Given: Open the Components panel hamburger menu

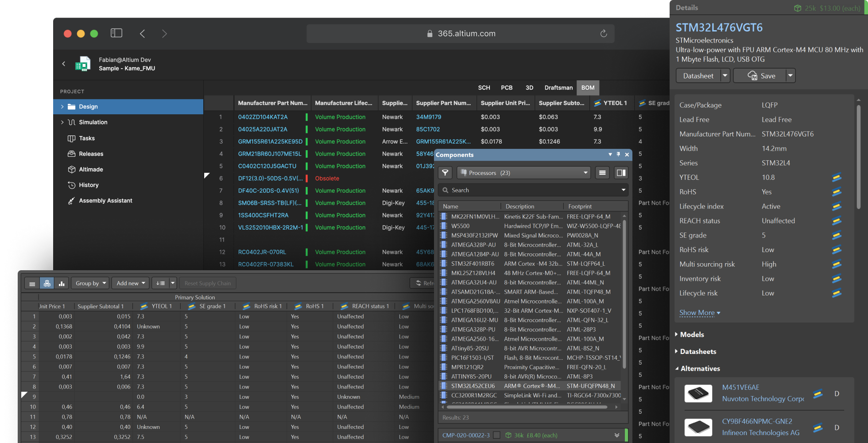Looking at the screenshot, I should coord(602,173).
